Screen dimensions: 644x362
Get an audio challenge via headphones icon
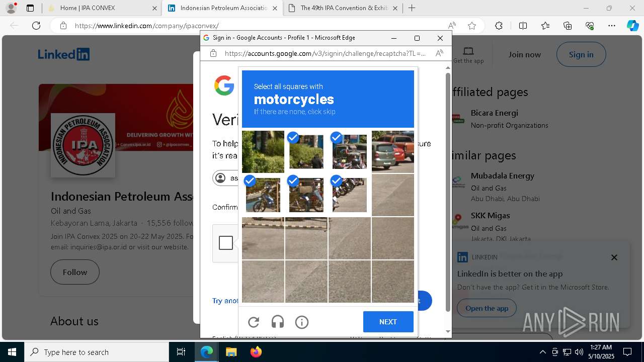pyautogui.click(x=278, y=322)
